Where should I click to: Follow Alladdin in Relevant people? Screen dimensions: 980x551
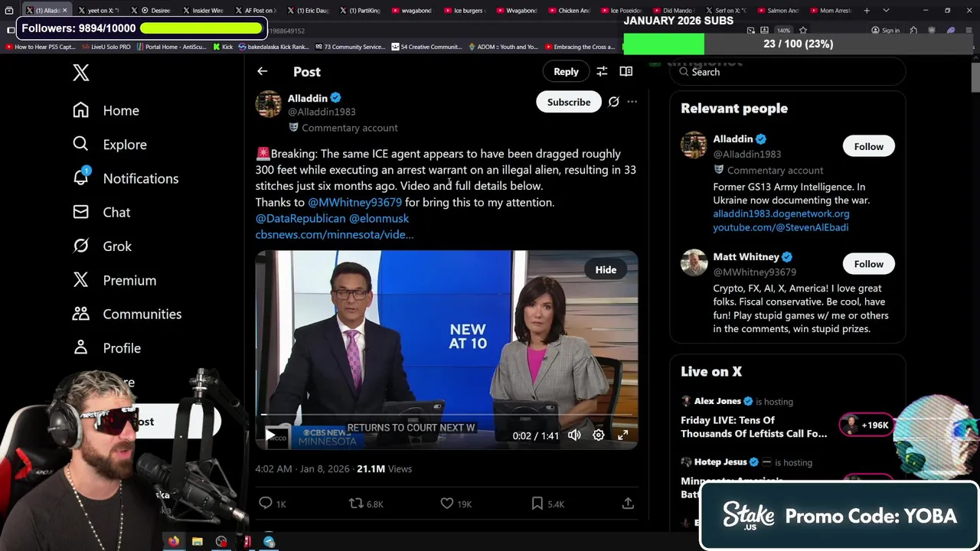coord(868,146)
